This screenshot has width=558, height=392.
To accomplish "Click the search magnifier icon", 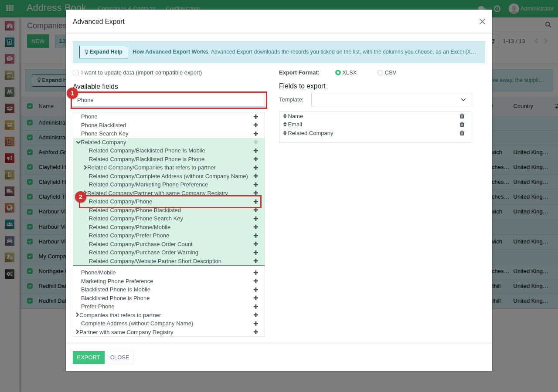I will pyautogui.click(x=548, y=25).
